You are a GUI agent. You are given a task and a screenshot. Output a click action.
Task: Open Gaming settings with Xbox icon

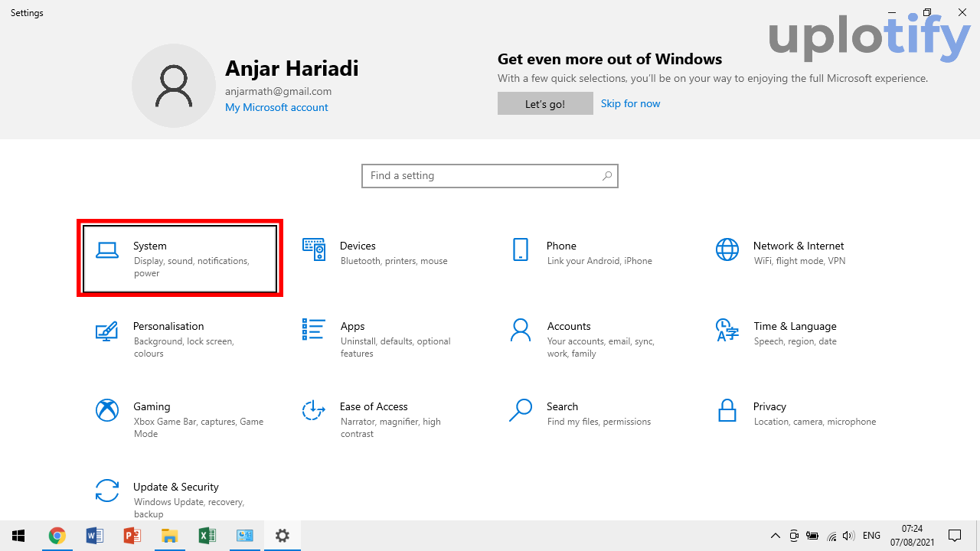pos(180,419)
